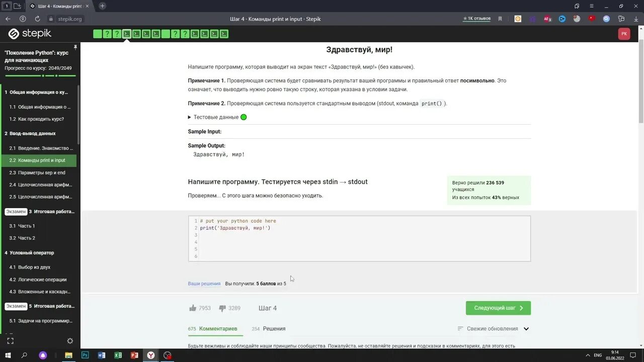This screenshot has width=644, height=362.
Task: Open PowerPoint from the taskbar
Action: click(x=134, y=355)
